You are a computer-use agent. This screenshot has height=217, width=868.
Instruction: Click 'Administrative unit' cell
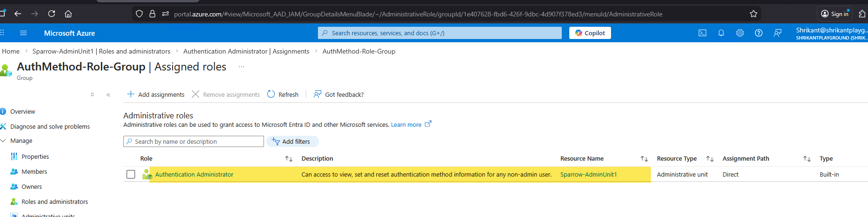(x=682, y=174)
